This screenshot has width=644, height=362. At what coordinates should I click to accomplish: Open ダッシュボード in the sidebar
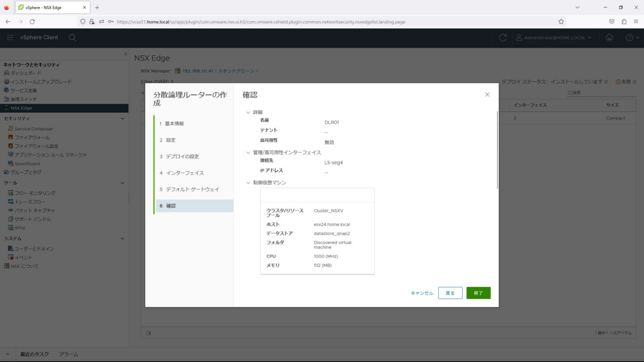click(26, 73)
